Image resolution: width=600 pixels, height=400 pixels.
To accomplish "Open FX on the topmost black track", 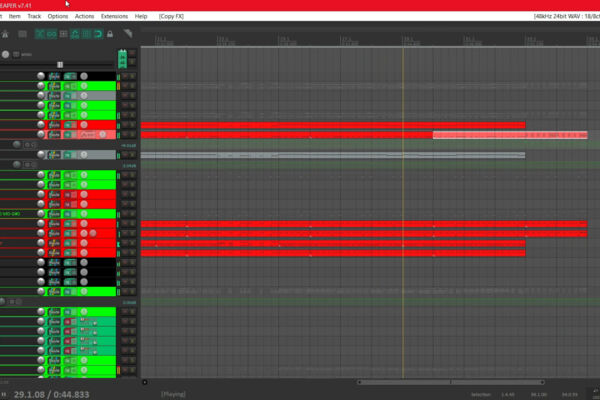I will coord(54,76).
